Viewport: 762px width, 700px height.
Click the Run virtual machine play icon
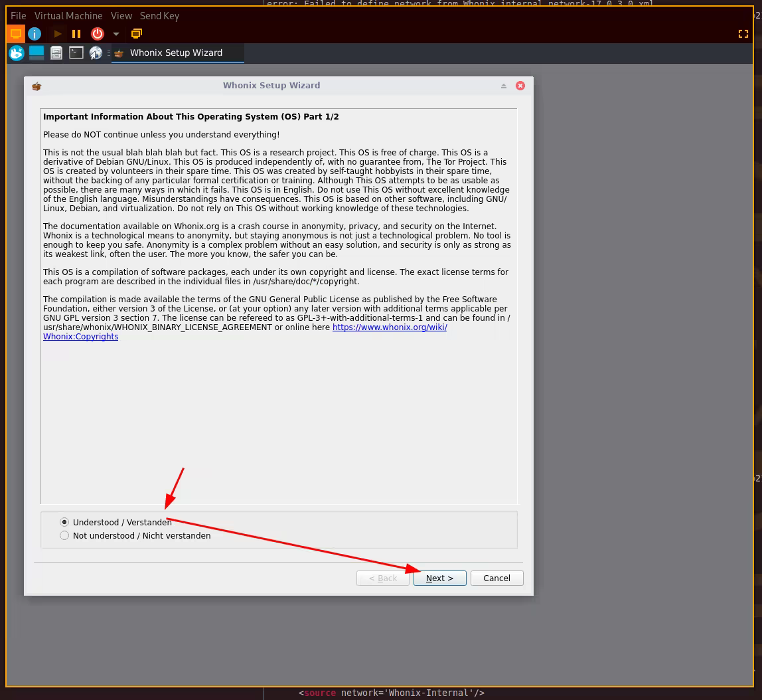click(x=57, y=34)
